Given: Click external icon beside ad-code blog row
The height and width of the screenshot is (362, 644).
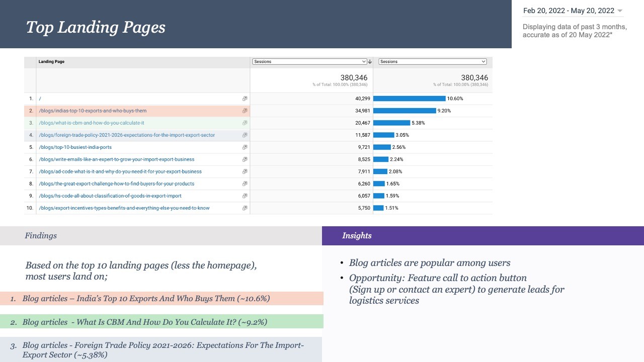Looking at the screenshot, I should click(x=245, y=171).
